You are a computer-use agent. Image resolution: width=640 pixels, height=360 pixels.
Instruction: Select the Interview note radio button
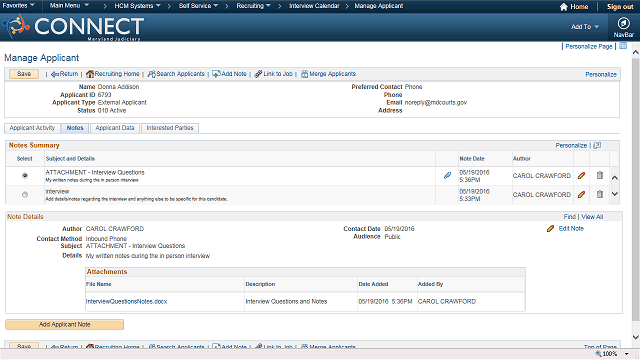click(x=25, y=195)
